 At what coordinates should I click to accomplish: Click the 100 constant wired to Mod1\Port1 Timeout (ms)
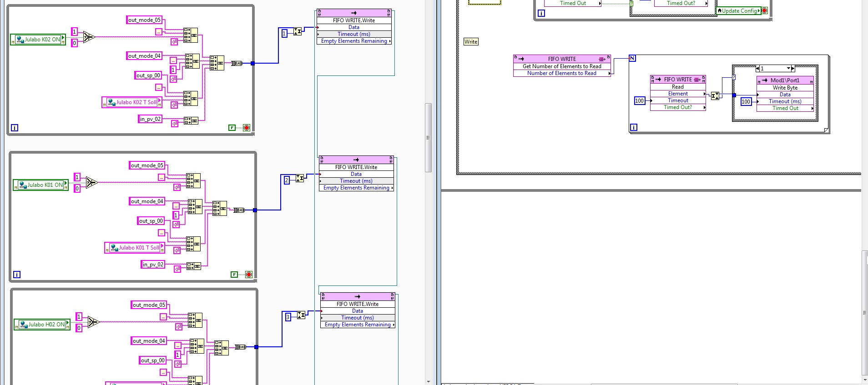click(746, 101)
